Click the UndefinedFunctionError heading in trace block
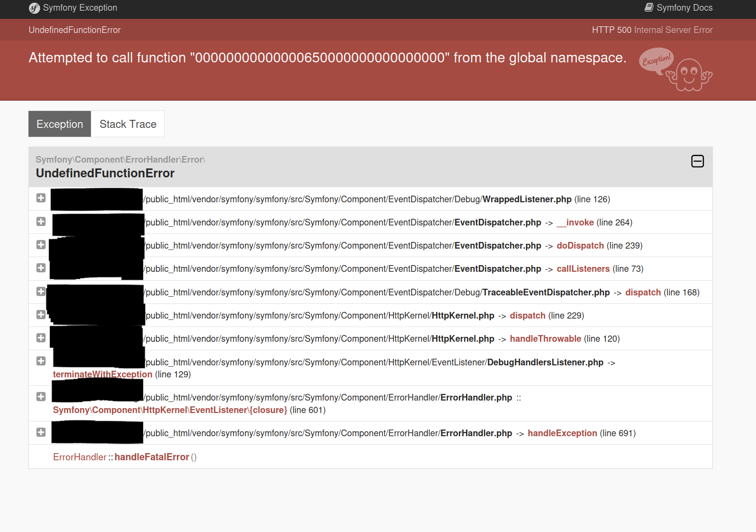Screen dimensions: 756x532 [x=105, y=173]
